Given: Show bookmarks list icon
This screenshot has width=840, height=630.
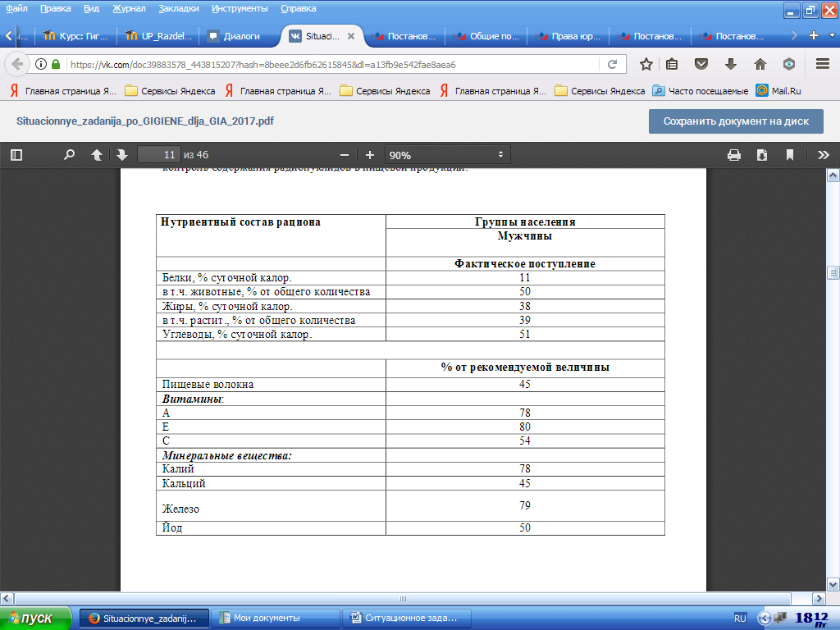Looking at the screenshot, I should [x=672, y=64].
